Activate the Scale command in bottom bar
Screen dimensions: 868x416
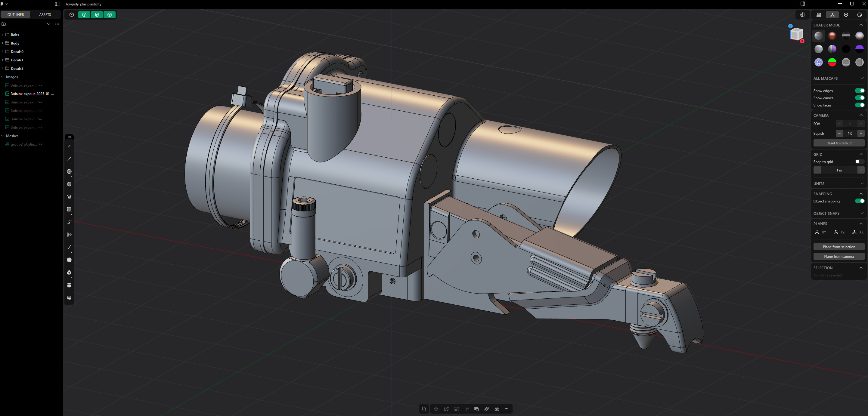point(456,409)
